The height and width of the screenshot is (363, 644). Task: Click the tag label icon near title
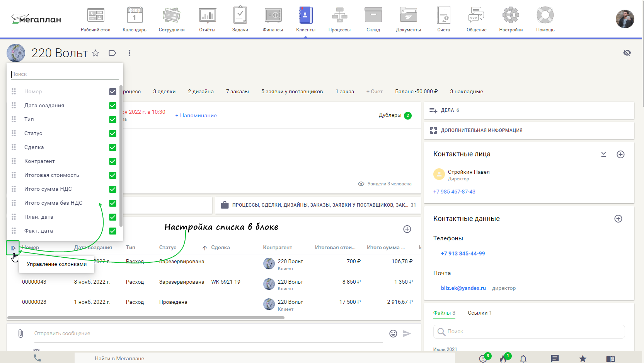pyautogui.click(x=112, y=53)
